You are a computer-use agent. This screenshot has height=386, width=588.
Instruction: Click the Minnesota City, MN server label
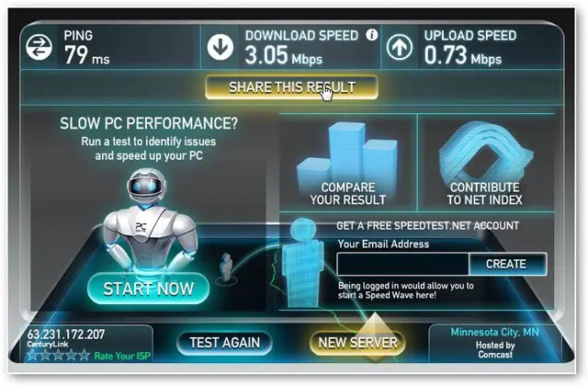tap(494, 332)
